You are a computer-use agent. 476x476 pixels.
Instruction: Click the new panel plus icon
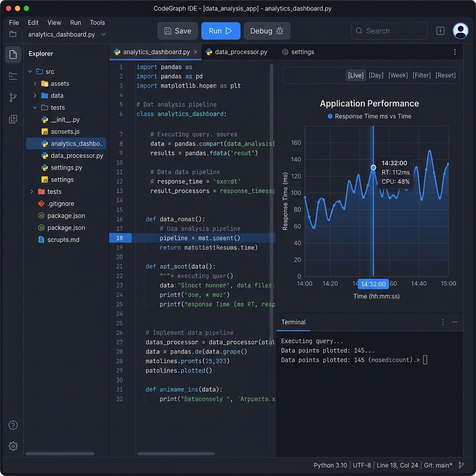tap(440, 31)
